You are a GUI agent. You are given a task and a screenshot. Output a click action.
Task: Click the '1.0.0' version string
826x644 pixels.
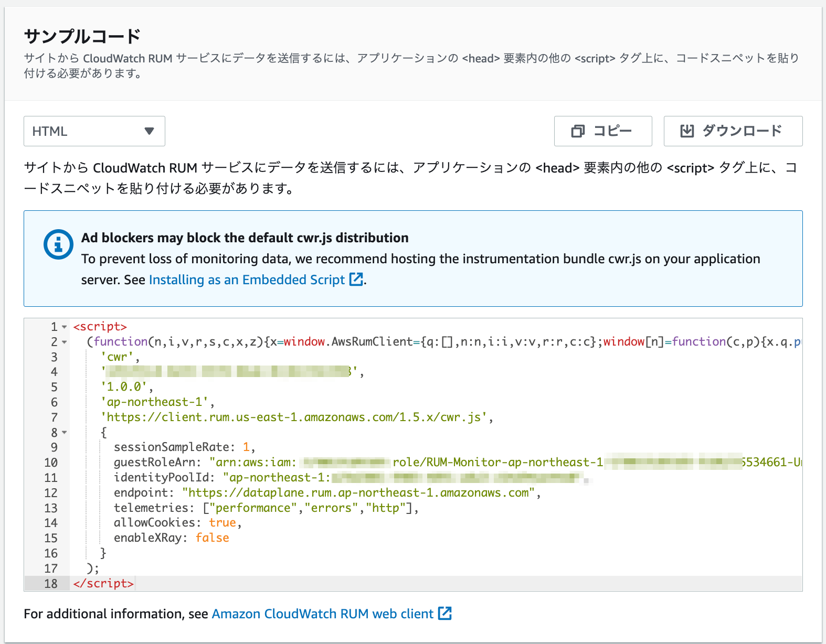(124, 387)
